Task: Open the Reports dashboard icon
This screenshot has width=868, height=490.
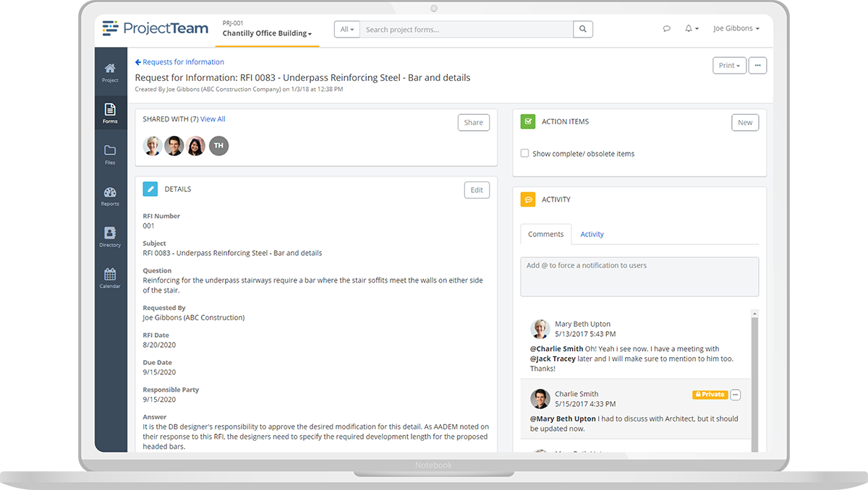Action: click(x=110, y=196)
